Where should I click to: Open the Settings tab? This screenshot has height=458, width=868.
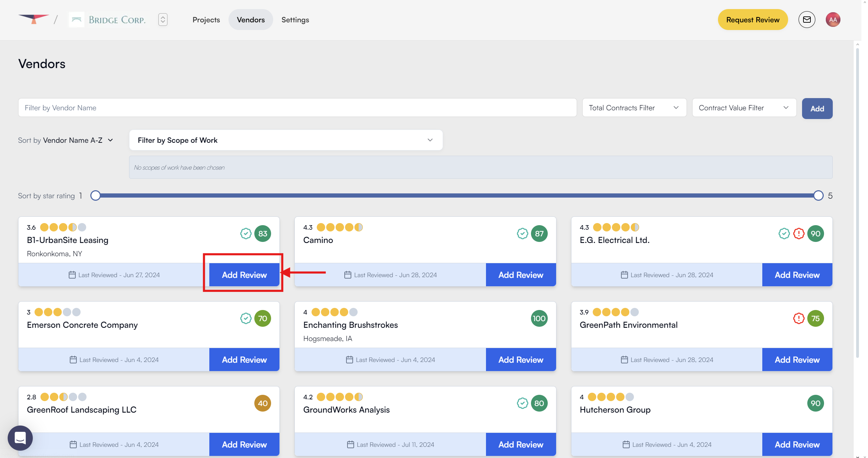point(295,20)
